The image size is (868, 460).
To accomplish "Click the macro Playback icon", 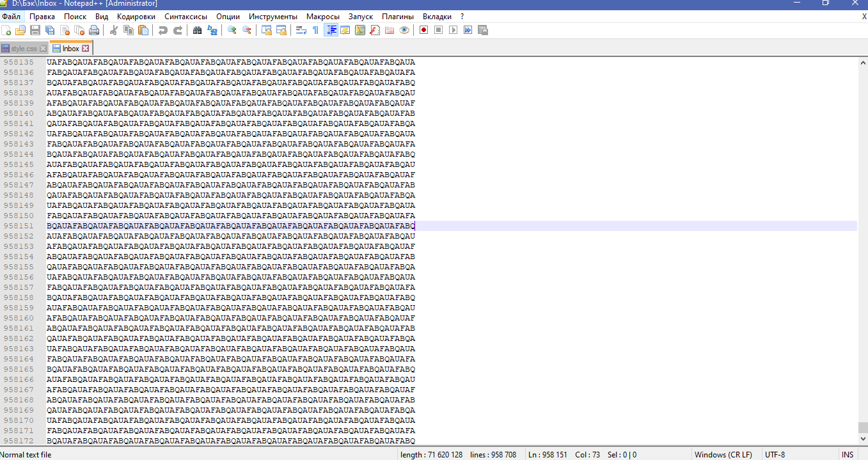I will point(453,30).
